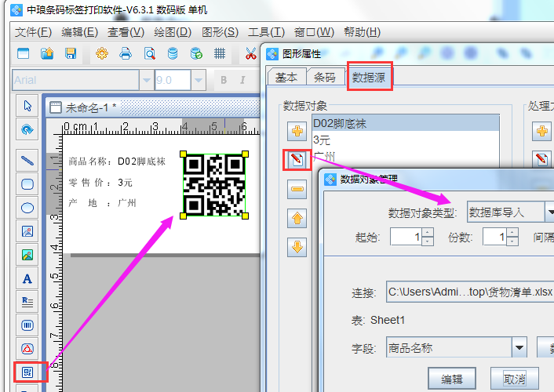The height and width of the screenshot is (392, 554).
Task: Click the save disk icon
Action: [71, 53]
